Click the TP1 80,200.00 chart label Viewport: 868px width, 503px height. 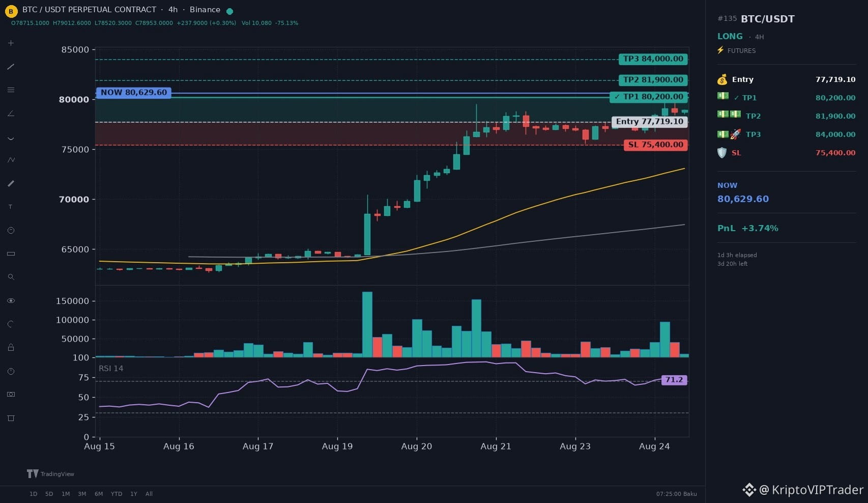[x=649, y=97]
